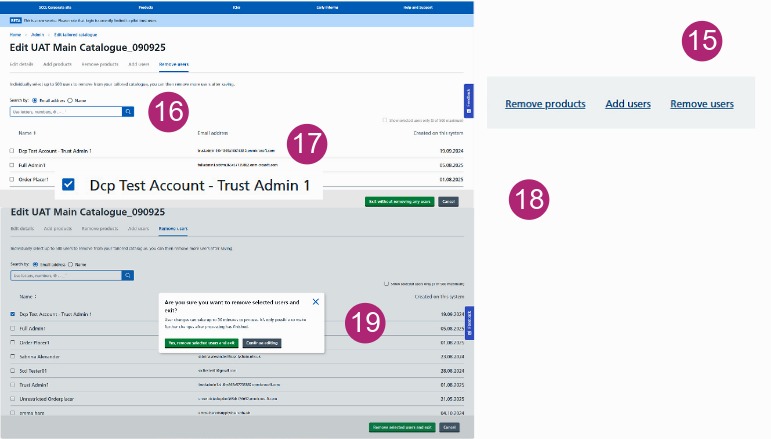The width and height of the screenshot is (771, 439).
Task: Focus the search input on the dimmed lower page
Action: (x=66, y=275)
